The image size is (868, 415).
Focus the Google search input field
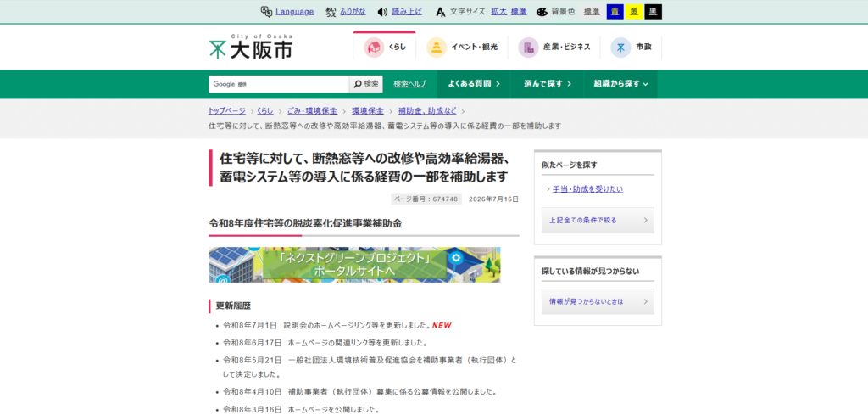coord(279,84)
